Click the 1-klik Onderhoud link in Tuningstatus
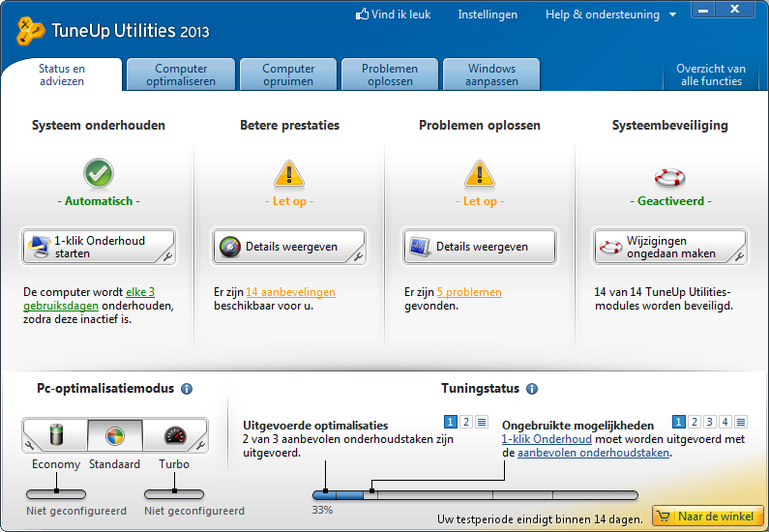 click(547, 439)
